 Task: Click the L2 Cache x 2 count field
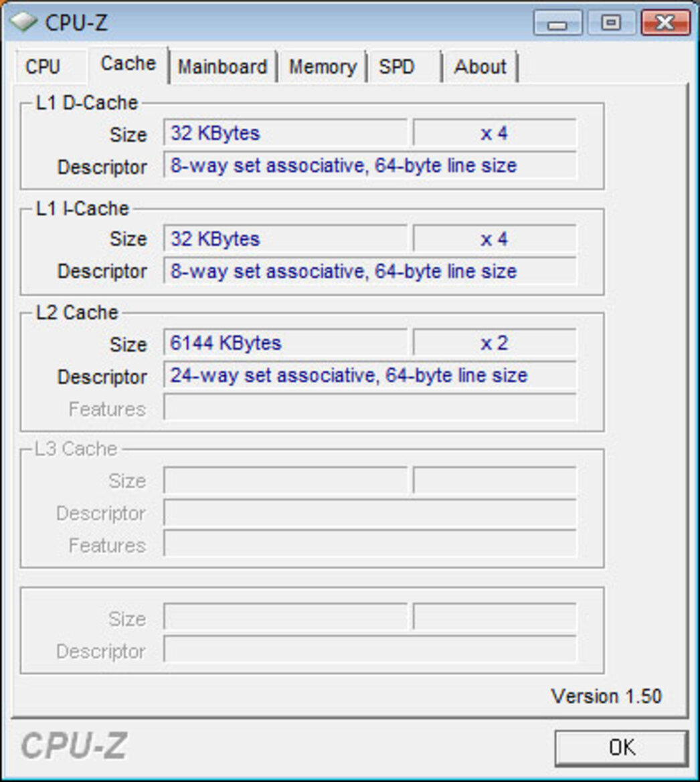tap(495, 343)
